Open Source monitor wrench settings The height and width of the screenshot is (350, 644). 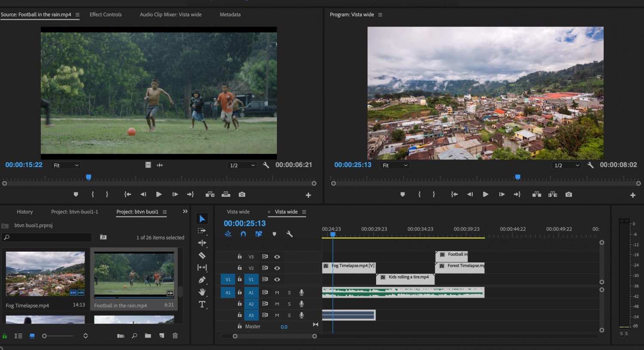[266, 165]
